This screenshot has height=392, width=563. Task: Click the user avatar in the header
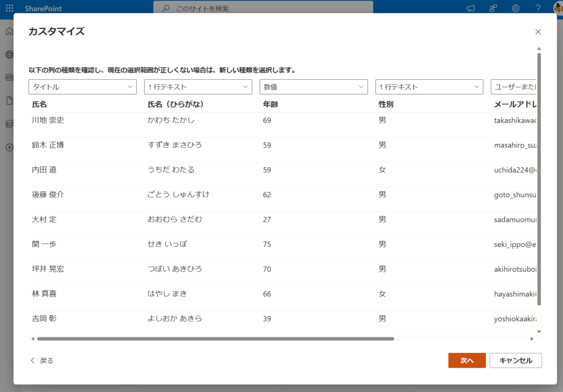(559, 8)
